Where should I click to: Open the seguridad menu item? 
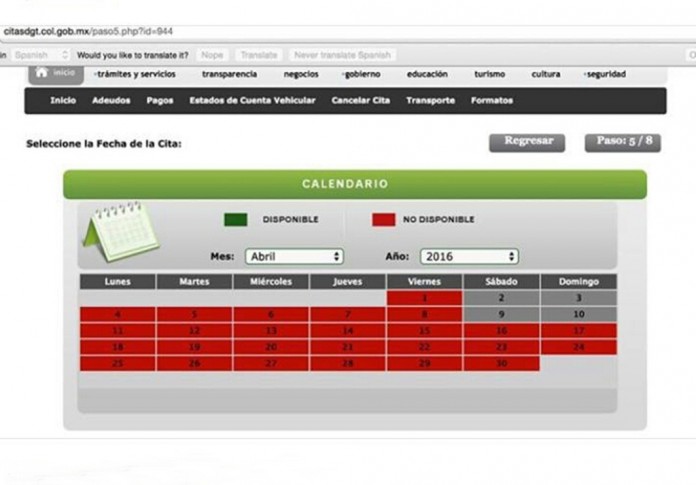(605, 74)
